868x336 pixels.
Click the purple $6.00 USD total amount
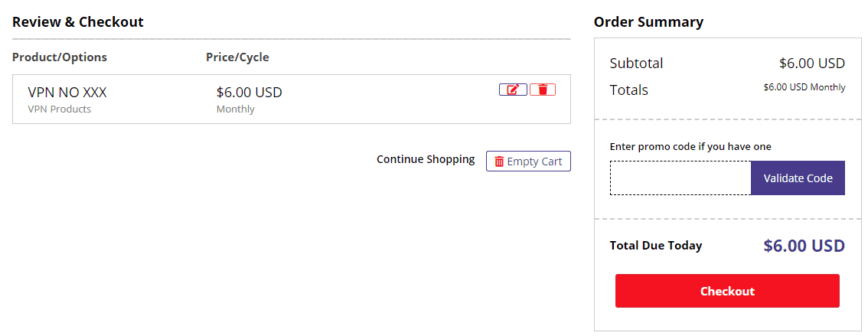[804, 246]
